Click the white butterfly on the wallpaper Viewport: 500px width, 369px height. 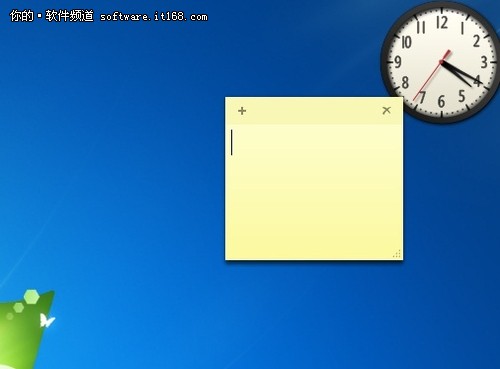point(47,320)
